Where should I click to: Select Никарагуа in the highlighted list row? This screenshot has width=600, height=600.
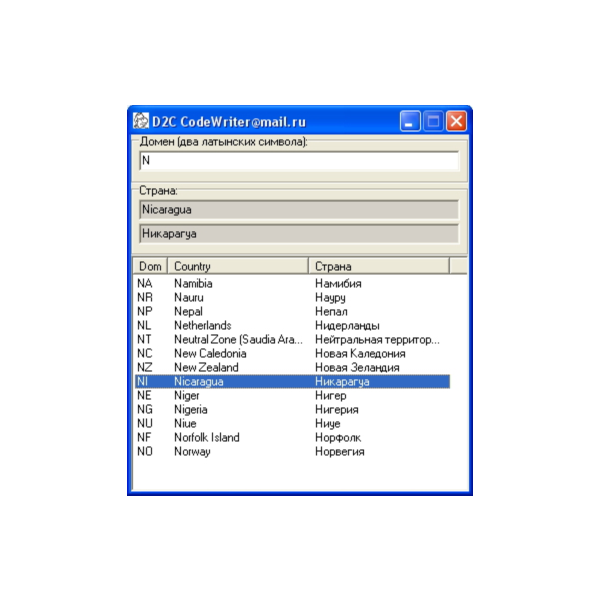click(x=342, y=382)
